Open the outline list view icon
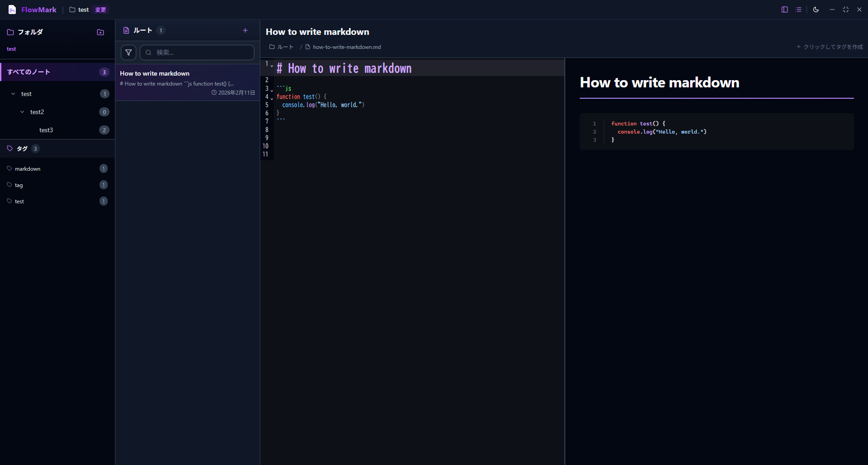This screenshot has width=868, height=465. tap(799, 10)
